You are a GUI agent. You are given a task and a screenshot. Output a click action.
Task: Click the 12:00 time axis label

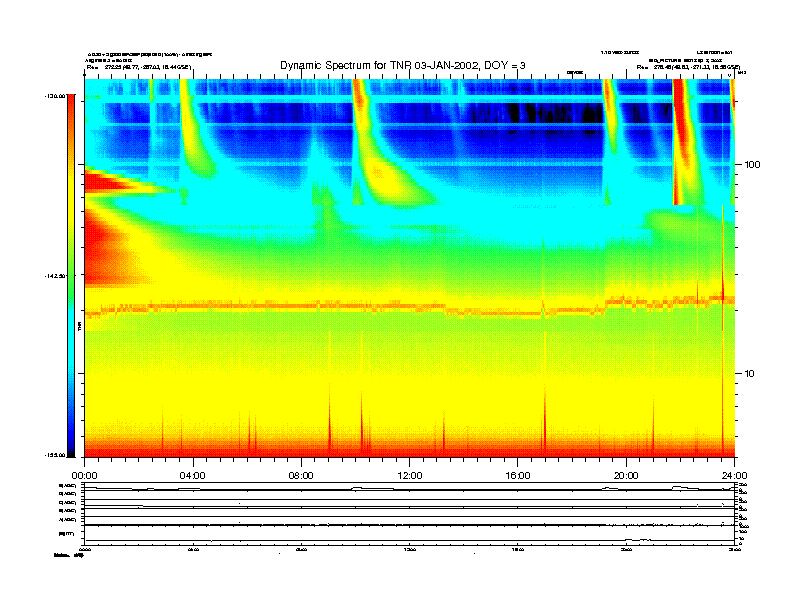[410, 476]
